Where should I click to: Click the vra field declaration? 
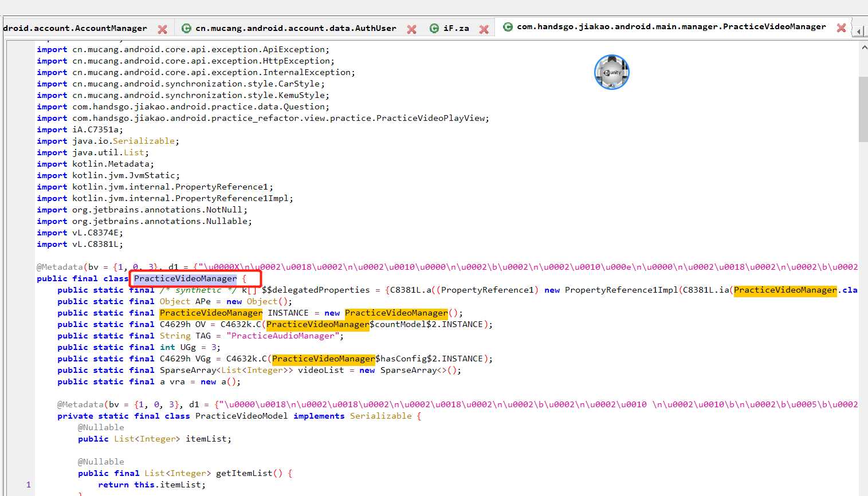coord(149,381)
